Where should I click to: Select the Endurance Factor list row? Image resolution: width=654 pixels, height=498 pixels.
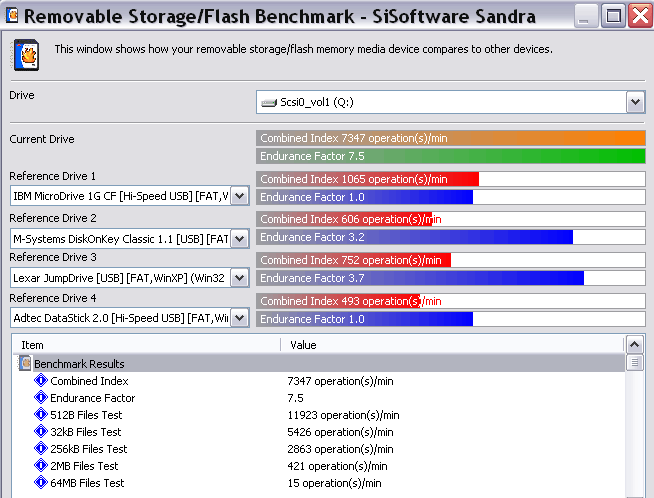pyautogui.click(x=319, y=398)
